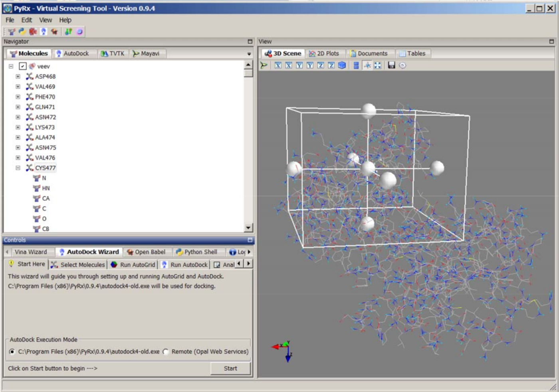Open the Edit menu
The image size is (559, 392).
[26, 20]
